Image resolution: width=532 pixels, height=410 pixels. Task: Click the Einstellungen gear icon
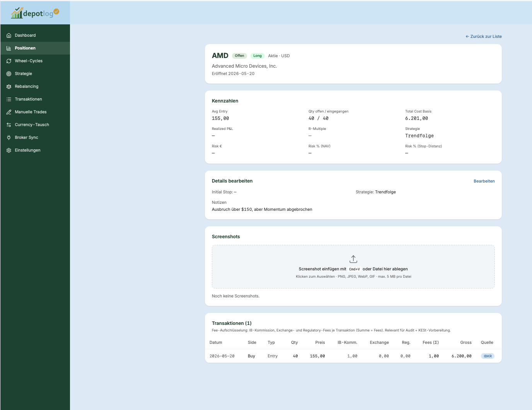coord(9,150)
